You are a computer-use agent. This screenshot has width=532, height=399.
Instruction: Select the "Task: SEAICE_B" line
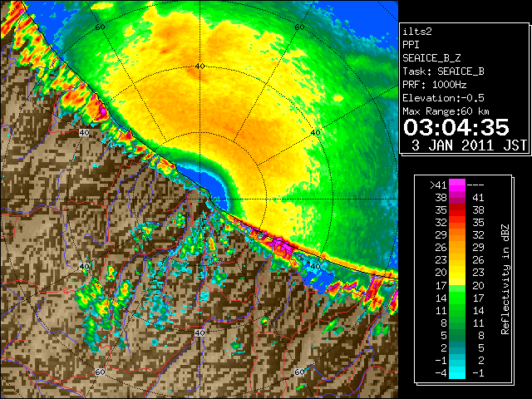[x=443, y=71]
